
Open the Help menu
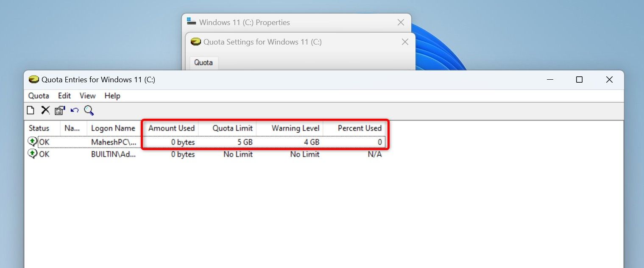[112, 96]
